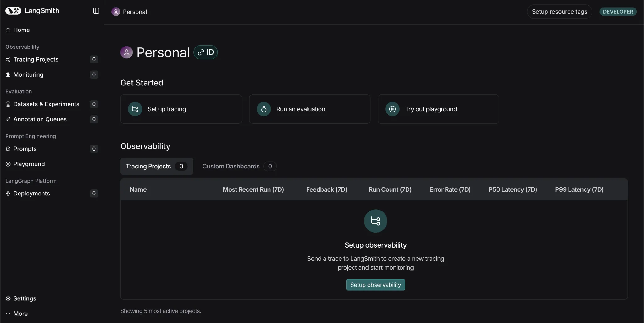Collapse the sidebar panel toggle

click(96, 11)
